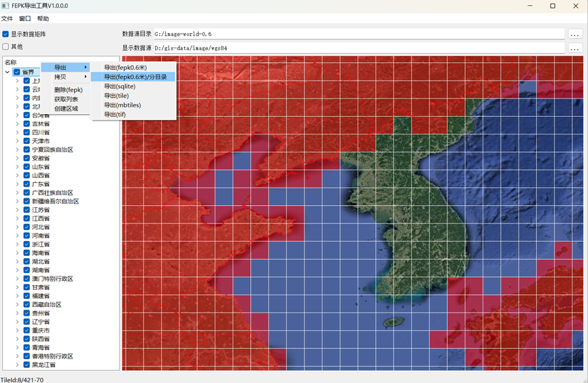This screenshot has width=588, height=383.
Task: Select the 海南省 tree row
Action: point(41,253)
